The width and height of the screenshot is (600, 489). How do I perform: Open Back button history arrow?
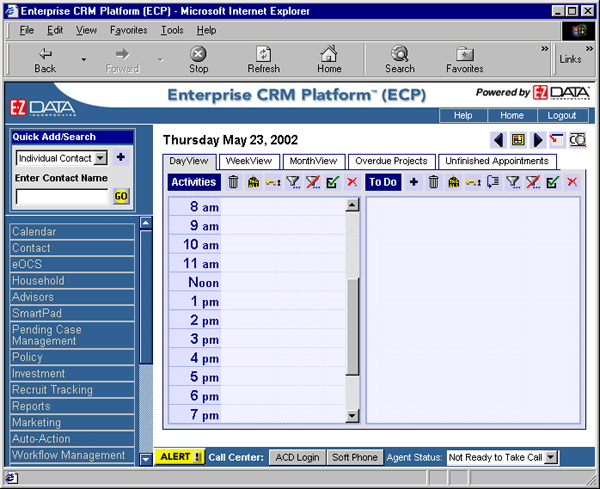[83, 60]
